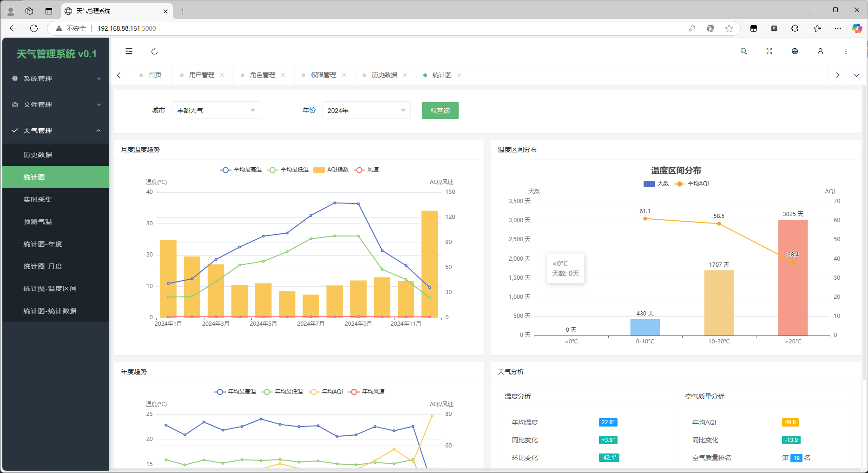Open the user profile icon

(820, 52)
